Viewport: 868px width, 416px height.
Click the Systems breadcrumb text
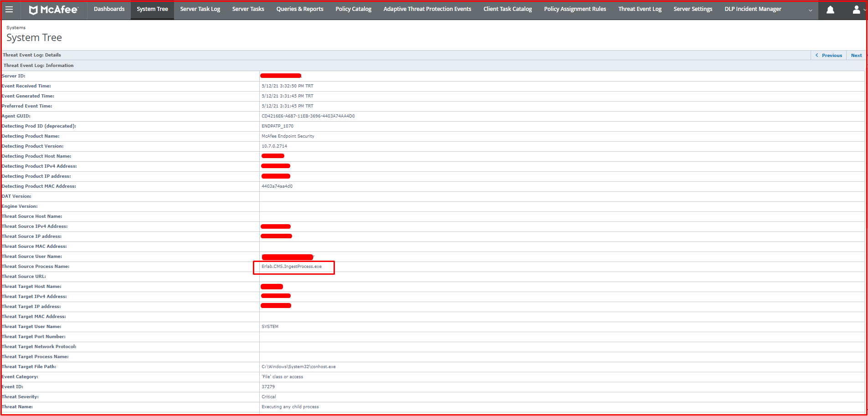coord(16,28)
